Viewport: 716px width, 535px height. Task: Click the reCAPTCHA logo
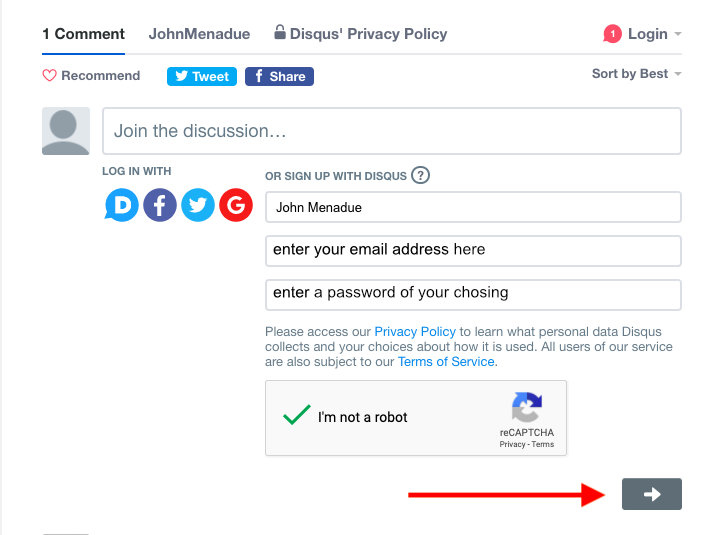tap(526, 408)
